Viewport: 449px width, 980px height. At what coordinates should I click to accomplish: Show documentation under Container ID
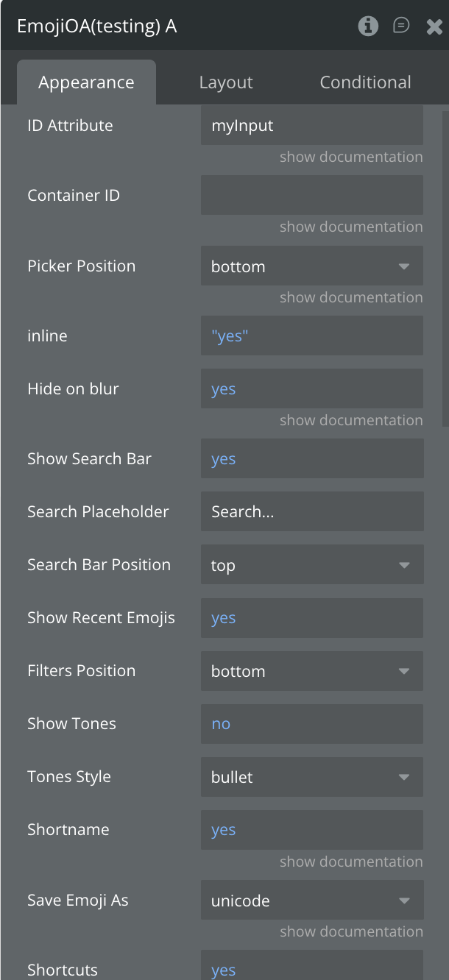click(351, 227)
